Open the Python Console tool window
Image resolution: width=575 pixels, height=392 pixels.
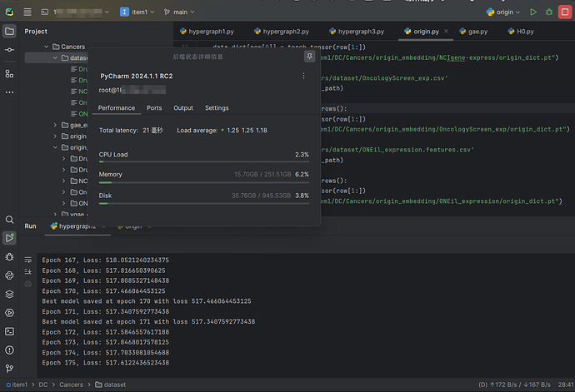coord(9,275)
